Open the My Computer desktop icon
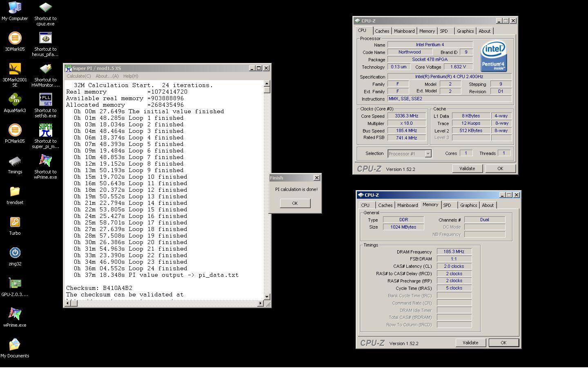The height and width of the screenshot is (368, 588). 15,7
